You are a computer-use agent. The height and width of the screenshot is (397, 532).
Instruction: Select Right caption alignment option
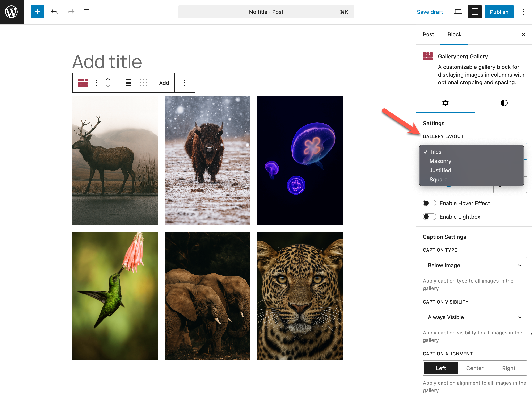point(508,368)
